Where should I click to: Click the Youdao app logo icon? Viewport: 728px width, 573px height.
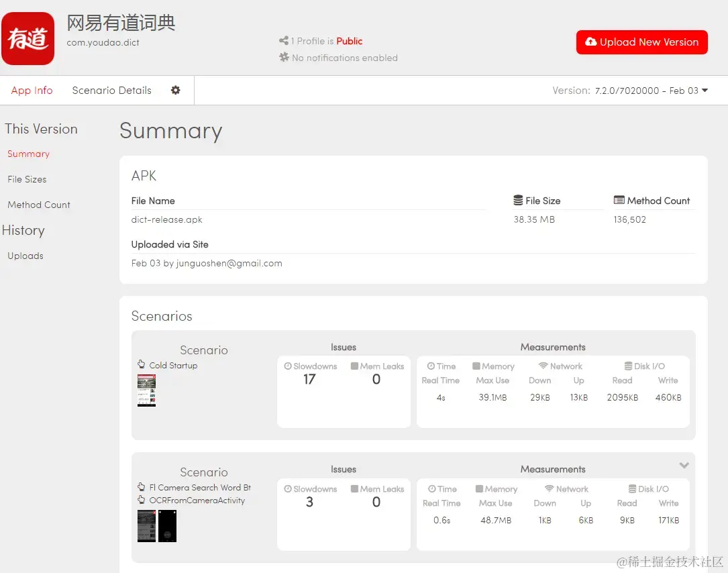28,38
